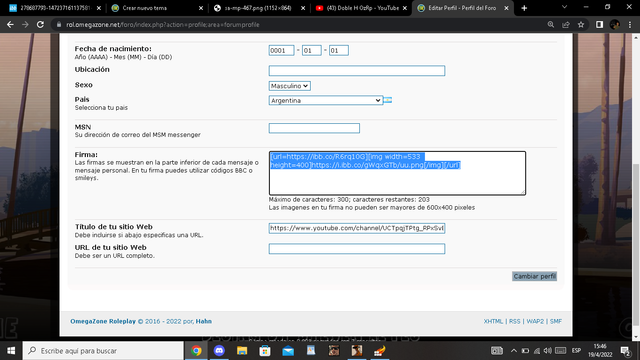
Task: Open a new browser tab
Action: pyautogui.click(x=524, y=8)
